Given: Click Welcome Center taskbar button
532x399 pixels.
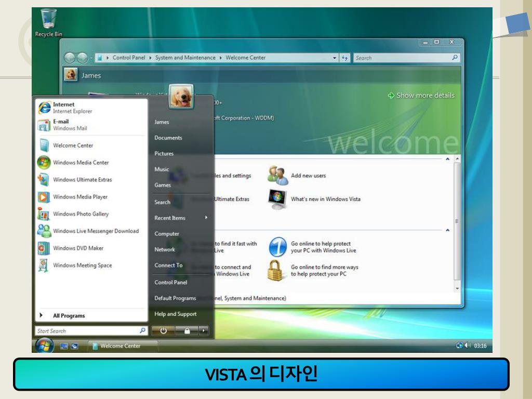Looking at the screenshot, I should pos(123,346).
